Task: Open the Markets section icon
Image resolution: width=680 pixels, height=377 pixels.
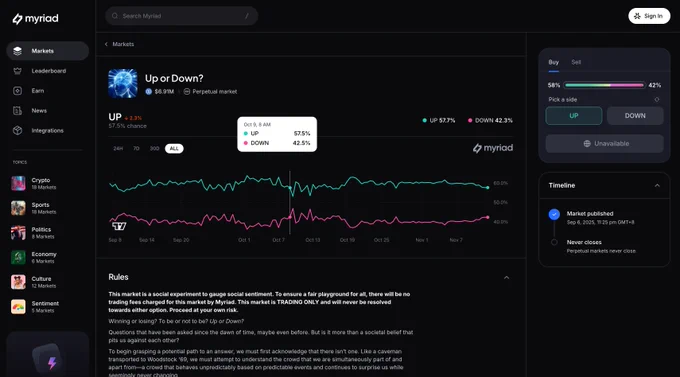Action: (x=17, y=51)
